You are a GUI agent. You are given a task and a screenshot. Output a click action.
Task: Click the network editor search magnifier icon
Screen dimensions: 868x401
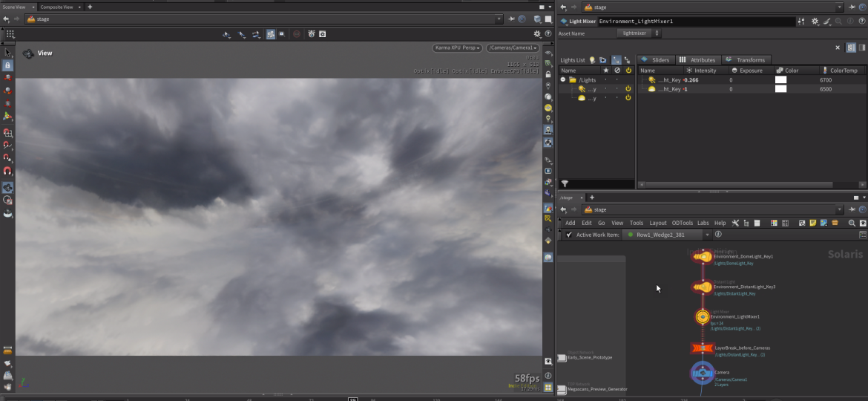tap(852, 223)
